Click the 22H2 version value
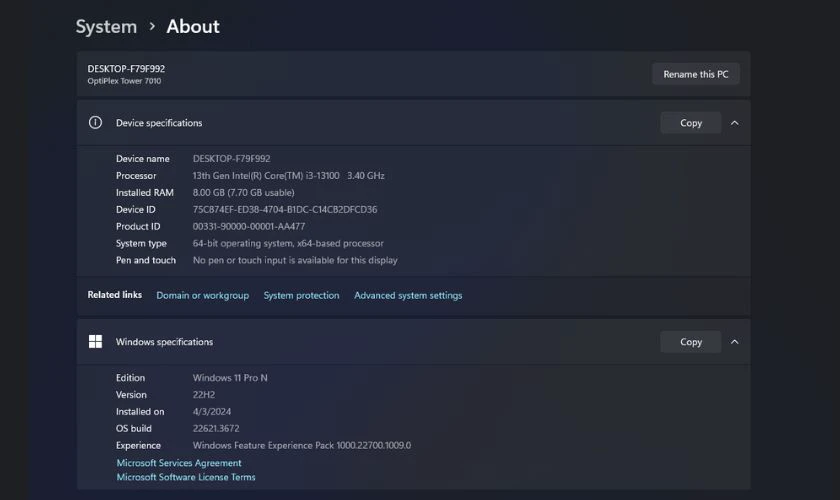 pos(204,394)
